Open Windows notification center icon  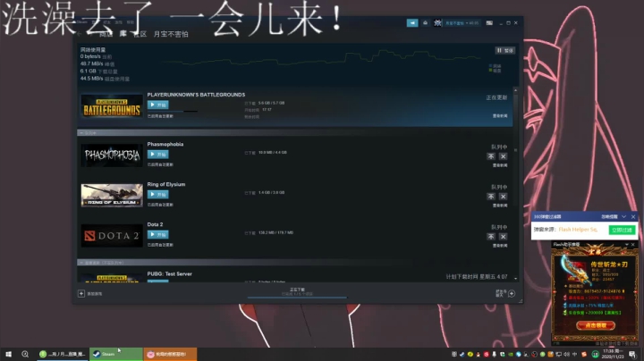633,354
